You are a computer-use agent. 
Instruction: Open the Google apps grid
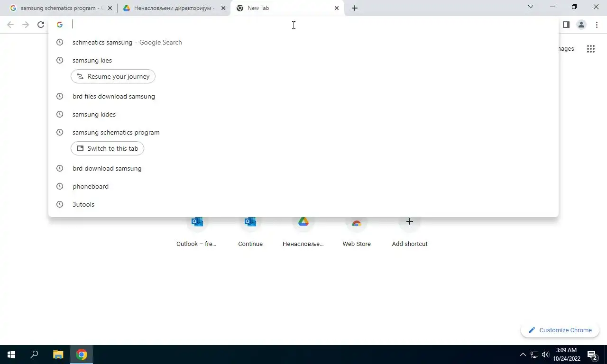590,49
